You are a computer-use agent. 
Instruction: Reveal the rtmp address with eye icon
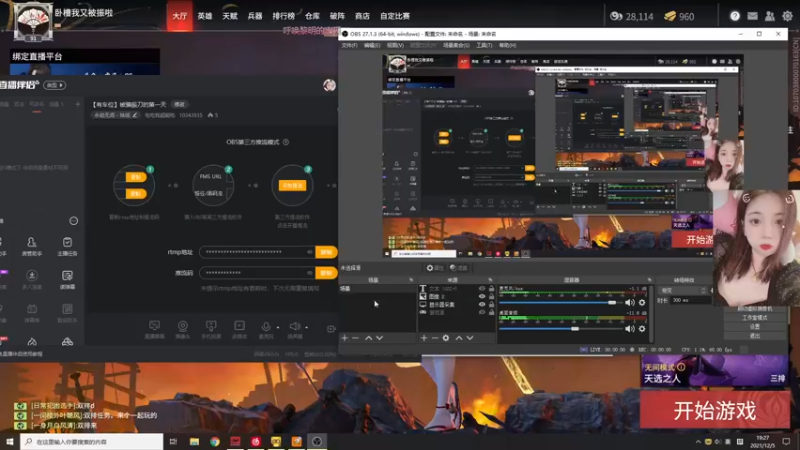pos(309,252)
